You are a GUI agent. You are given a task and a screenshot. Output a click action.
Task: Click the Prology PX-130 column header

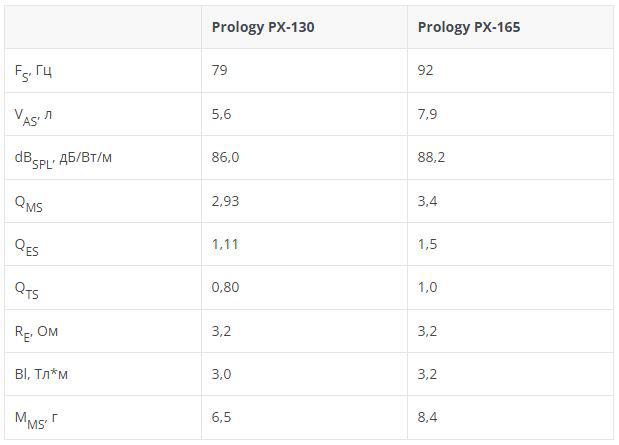coord(262,27)
